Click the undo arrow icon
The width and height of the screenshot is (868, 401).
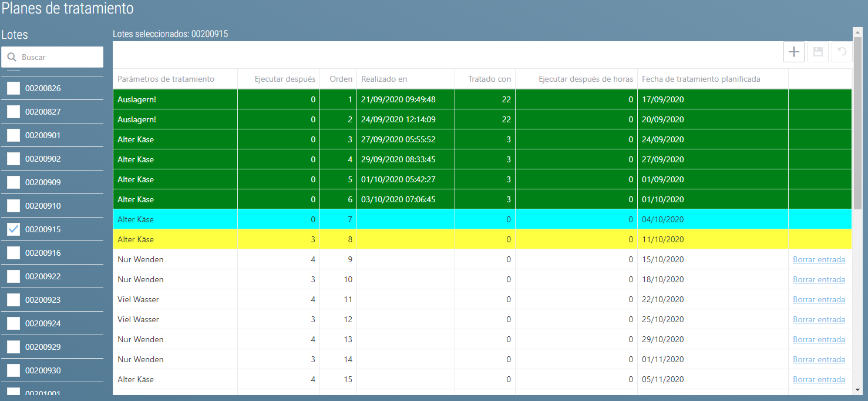click(842, 52)
